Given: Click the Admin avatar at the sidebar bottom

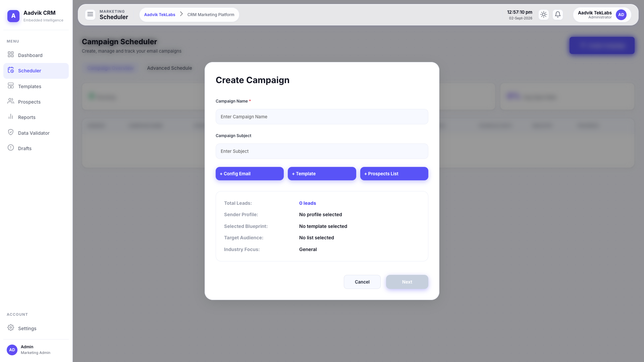Looking at the screenshot, I should click(x=12, y=350).
